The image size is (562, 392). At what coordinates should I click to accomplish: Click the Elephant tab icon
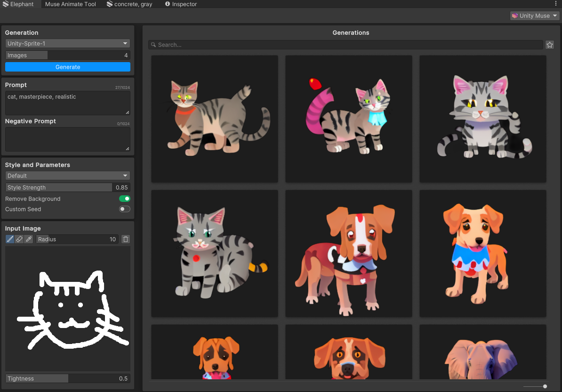[x=6, y=4]
